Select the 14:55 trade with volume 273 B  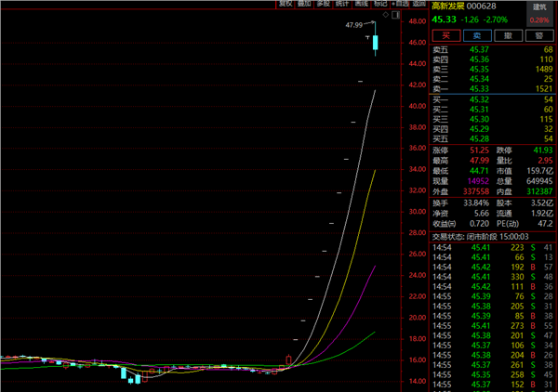pos(493,326)
